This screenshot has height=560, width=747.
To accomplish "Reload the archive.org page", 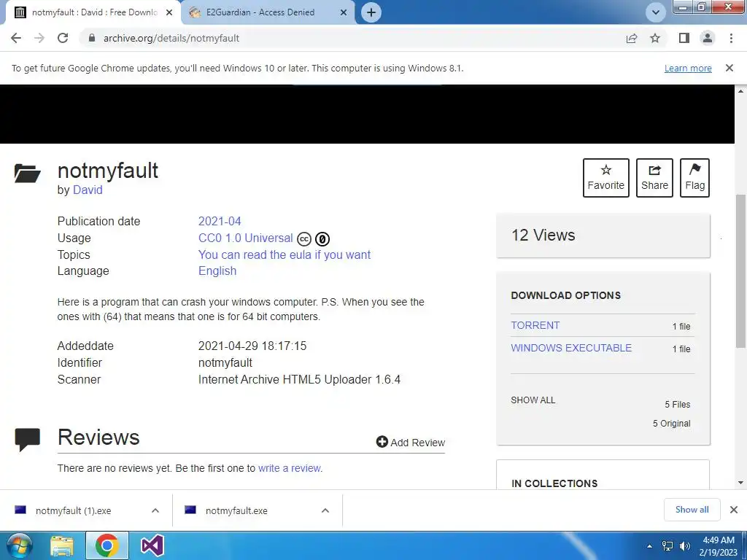I will 63,38.
